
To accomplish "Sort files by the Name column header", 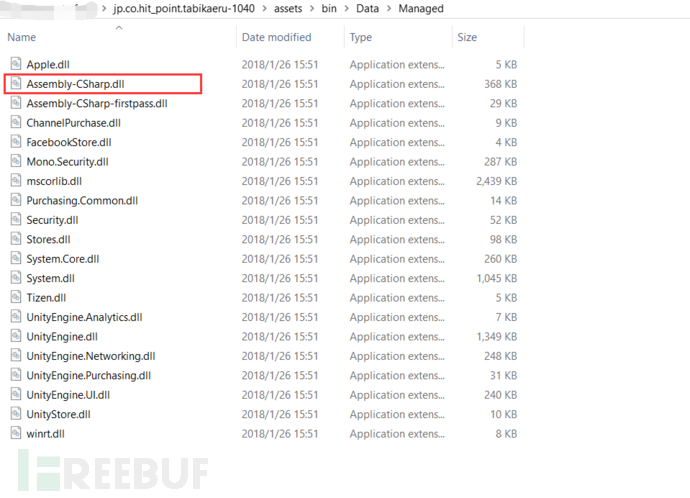I will [22, 37].
